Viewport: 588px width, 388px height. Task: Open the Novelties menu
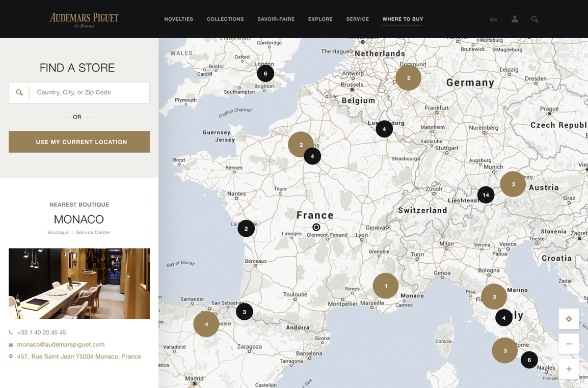[178, 19]
